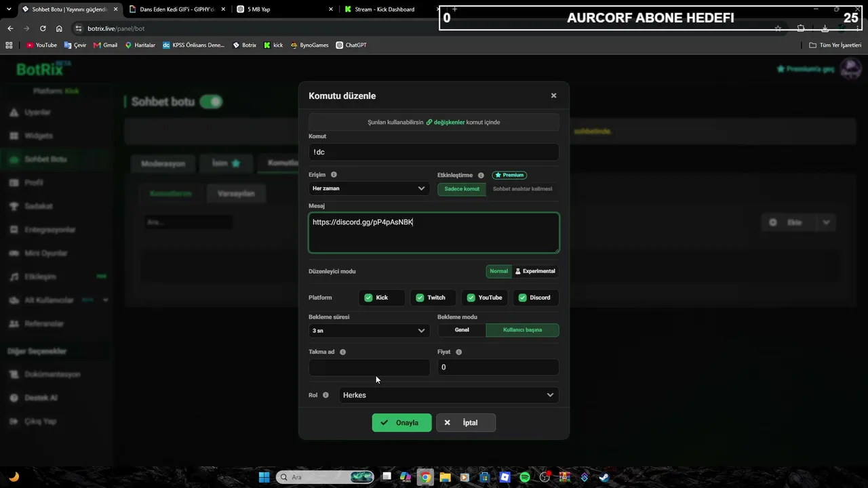This screenshot has height=488, width=868.
Task: Open the Haritalar bookmark
Action: click(140, 45)
